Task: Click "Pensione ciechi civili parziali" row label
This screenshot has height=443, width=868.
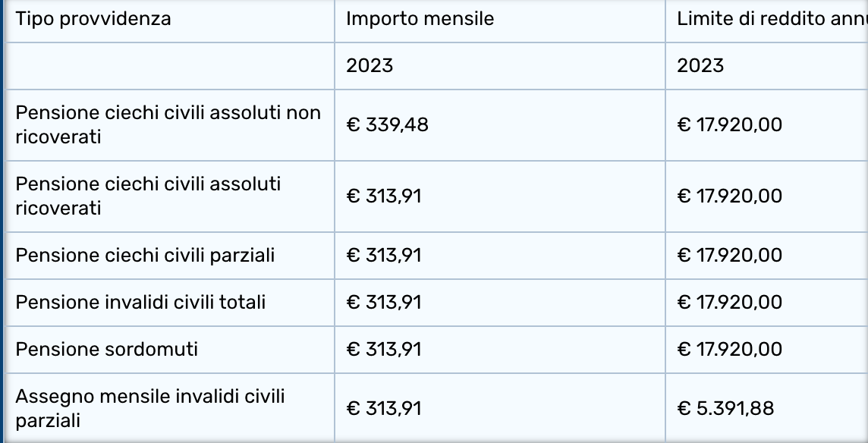Action: pyautogui.click(x=145, y=255)
